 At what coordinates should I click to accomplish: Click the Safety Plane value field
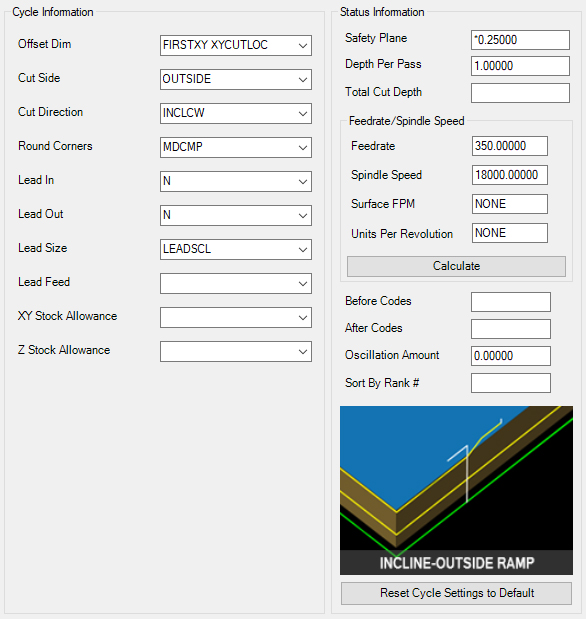(520, 40)
